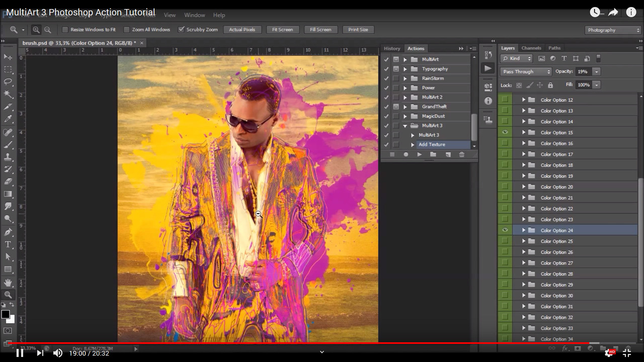Play the Add Texture action
Screen dimensions: 644x362
point(420,155)
